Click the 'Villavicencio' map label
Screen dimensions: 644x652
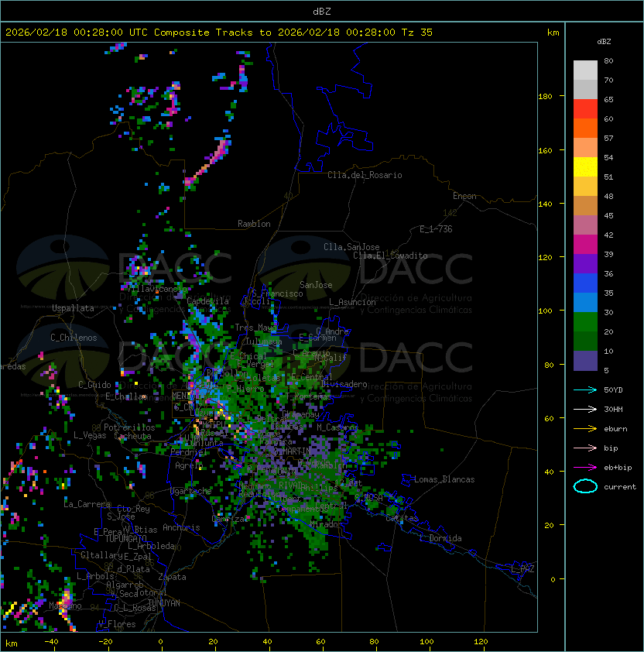[x=158, y=289]
